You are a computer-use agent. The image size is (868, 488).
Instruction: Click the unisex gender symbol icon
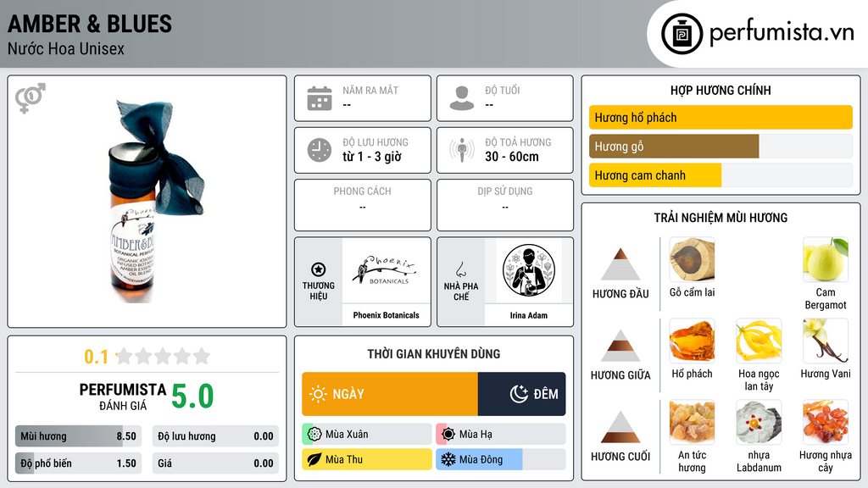click(x=31, y=98)
